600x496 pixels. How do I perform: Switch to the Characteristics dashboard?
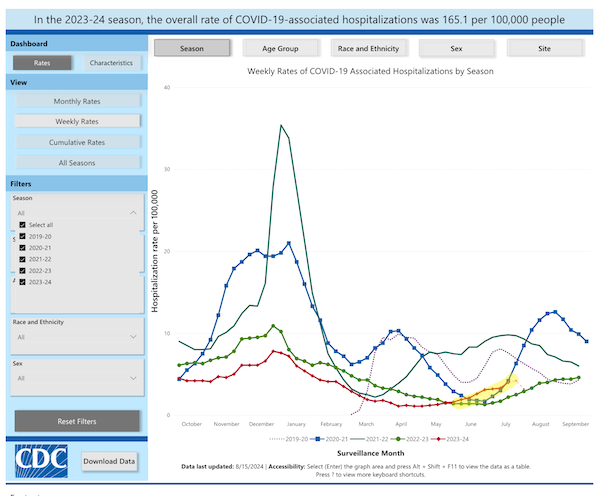pos(110,63)
